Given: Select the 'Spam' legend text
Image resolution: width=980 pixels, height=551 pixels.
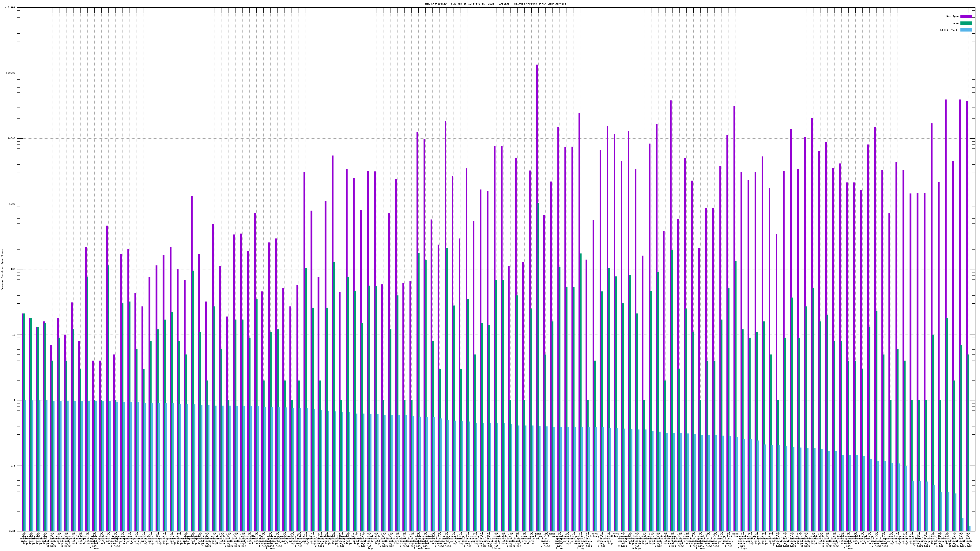Looking at the screenshot, I should pos(956,23).
